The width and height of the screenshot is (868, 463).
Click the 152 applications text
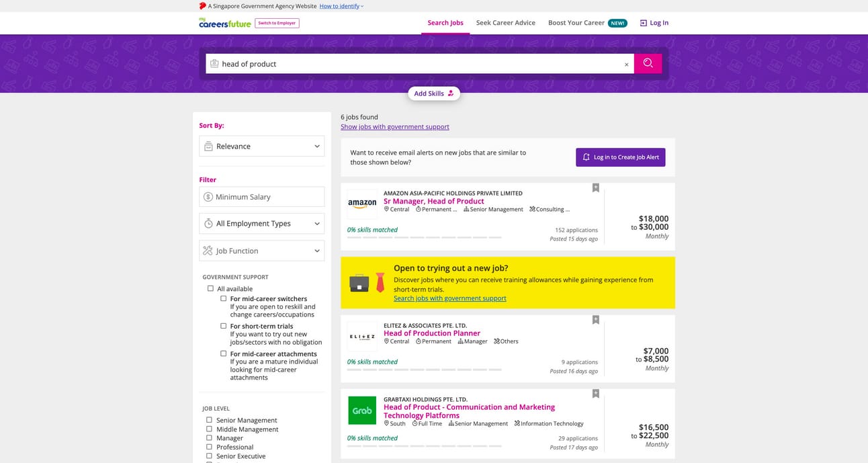click(x=576, y=230)
